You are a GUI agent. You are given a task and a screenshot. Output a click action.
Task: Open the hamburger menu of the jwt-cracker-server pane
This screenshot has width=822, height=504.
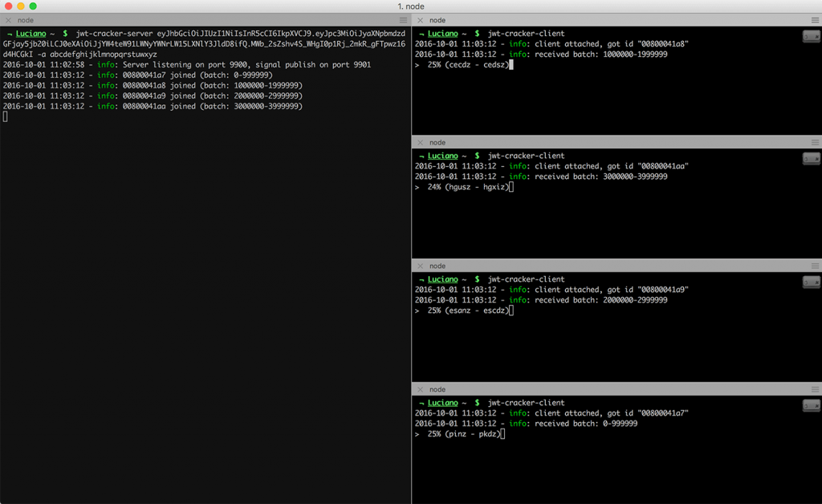pyautogui.click(x=403, y=20)
